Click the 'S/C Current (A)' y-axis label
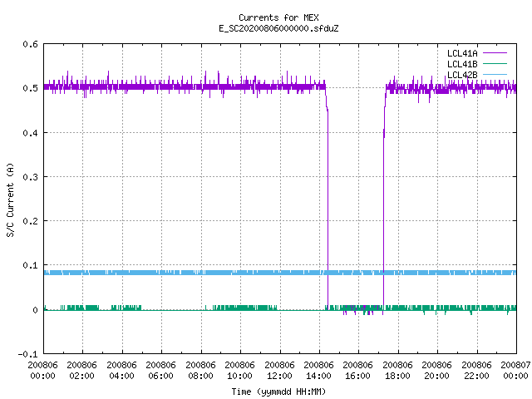532x399 pixels. click(10, 199)
